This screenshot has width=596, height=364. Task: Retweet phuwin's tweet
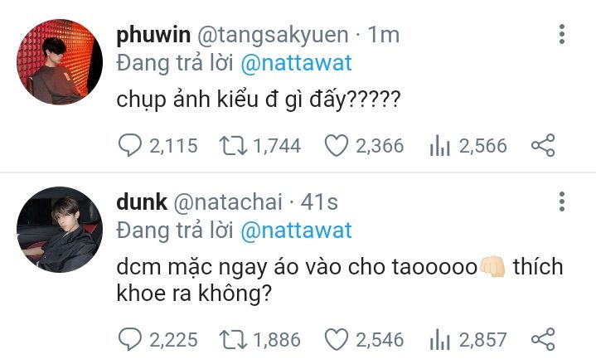click(x=233, y=146)
